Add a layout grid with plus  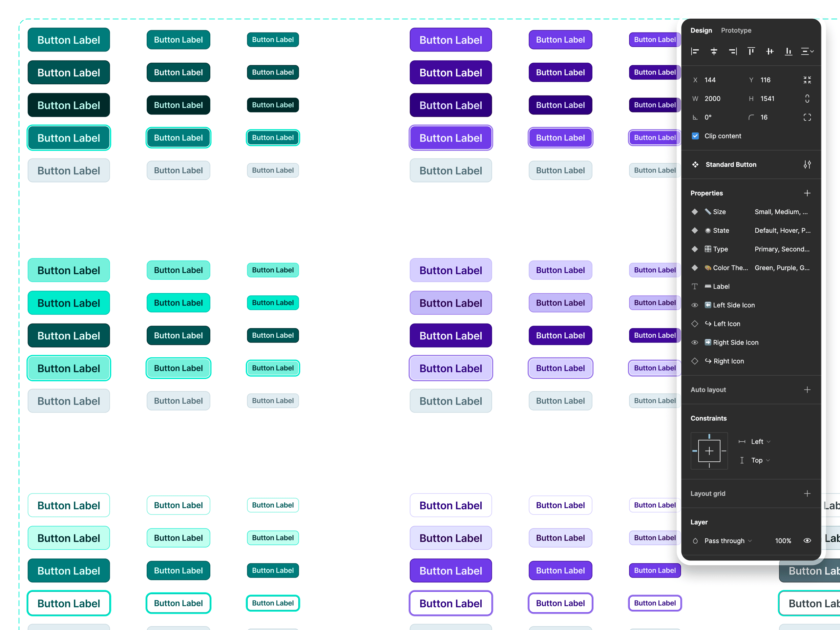pos(807,493)
